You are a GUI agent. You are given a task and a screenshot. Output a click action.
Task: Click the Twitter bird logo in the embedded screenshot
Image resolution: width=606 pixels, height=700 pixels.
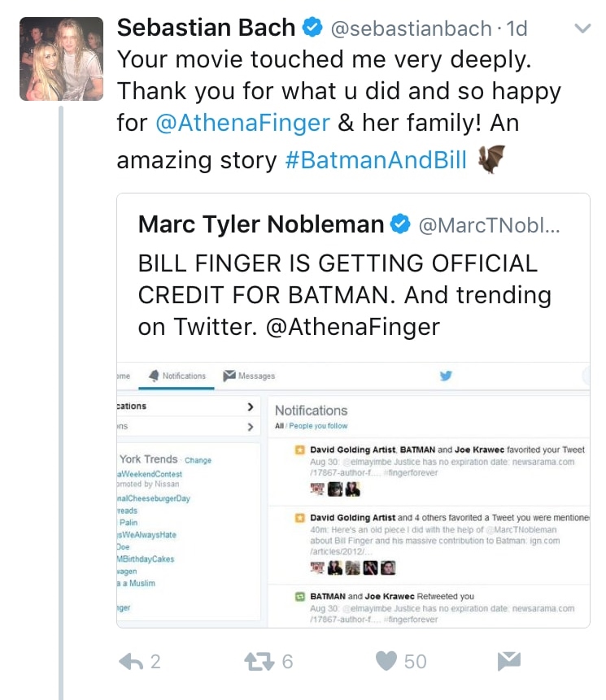pos(445,376)
